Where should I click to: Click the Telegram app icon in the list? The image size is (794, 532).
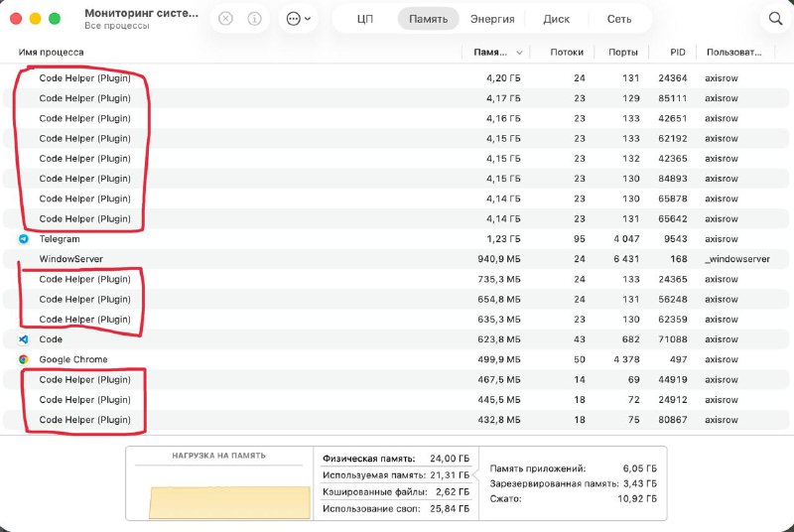pos(24,239)
